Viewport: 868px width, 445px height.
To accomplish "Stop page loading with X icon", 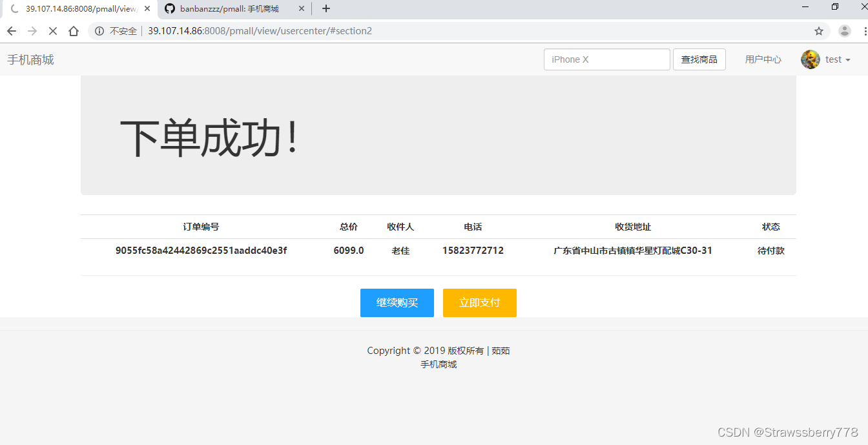I will [53, 31].
